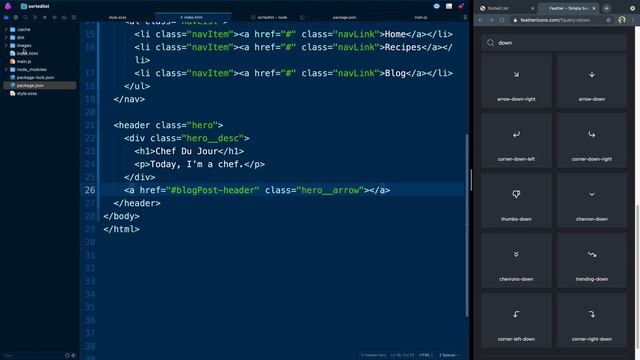The image size is (640, 360).
Task: Expand the images folder
Action: 6,45
